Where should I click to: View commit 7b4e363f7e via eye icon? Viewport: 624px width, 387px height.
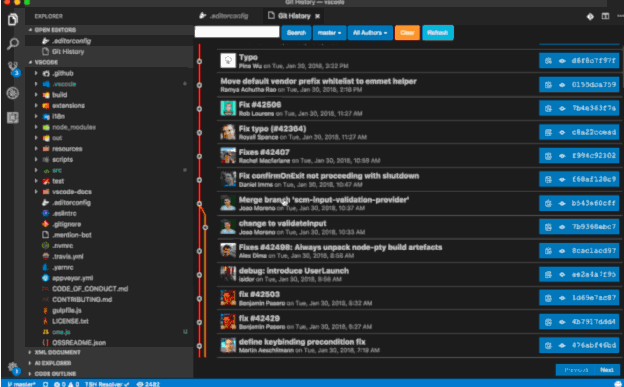tap(562, 108)
